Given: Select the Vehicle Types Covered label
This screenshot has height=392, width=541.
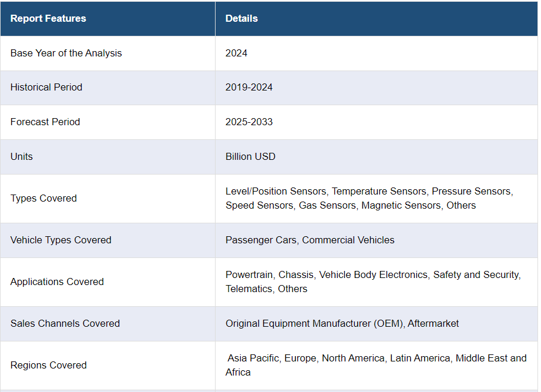Looking at the screenshot, I should pyautogui.click(x=61, y=240).
